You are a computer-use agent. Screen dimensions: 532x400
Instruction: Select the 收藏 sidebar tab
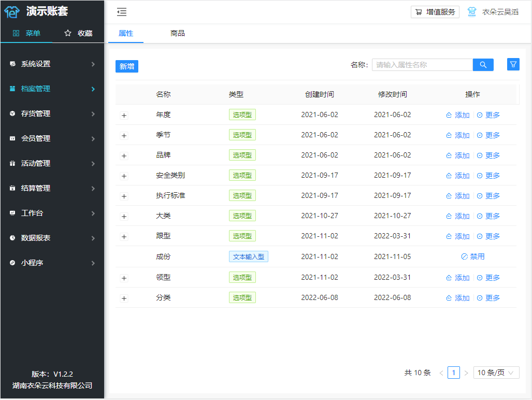[78, 33]
